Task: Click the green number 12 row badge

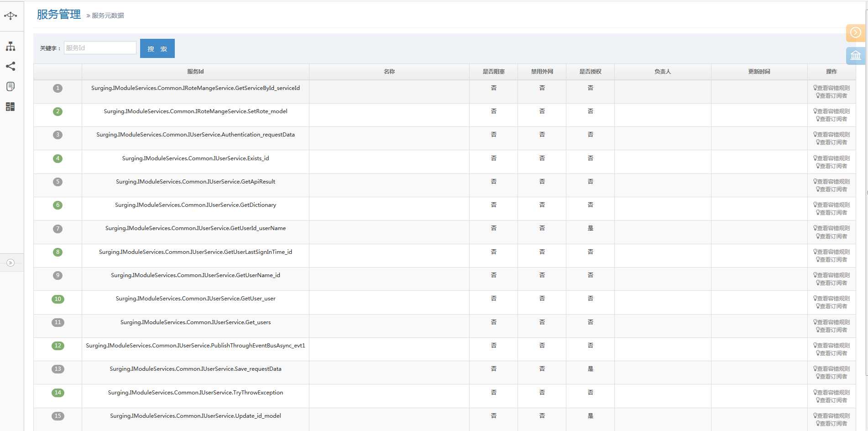Action: click(58, 346)
